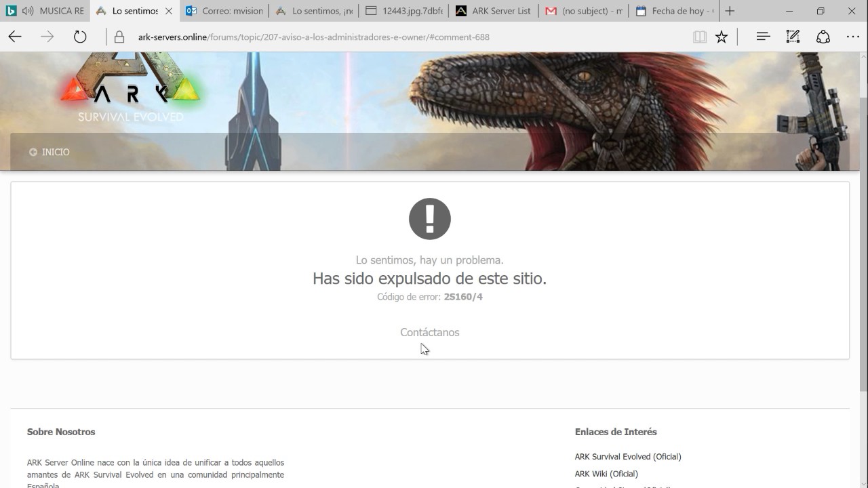Click the INICIO navigation link

50,152
